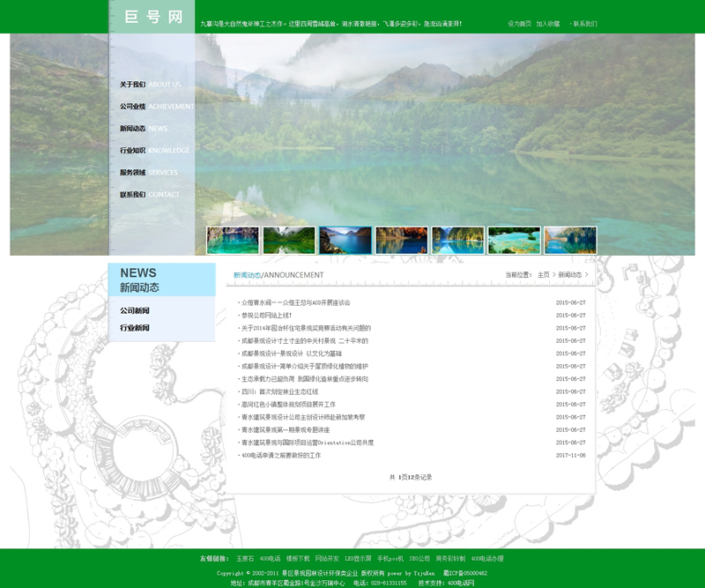Open article 参祝公司网站上线!
705x588 pixels.
coord(265,316)
